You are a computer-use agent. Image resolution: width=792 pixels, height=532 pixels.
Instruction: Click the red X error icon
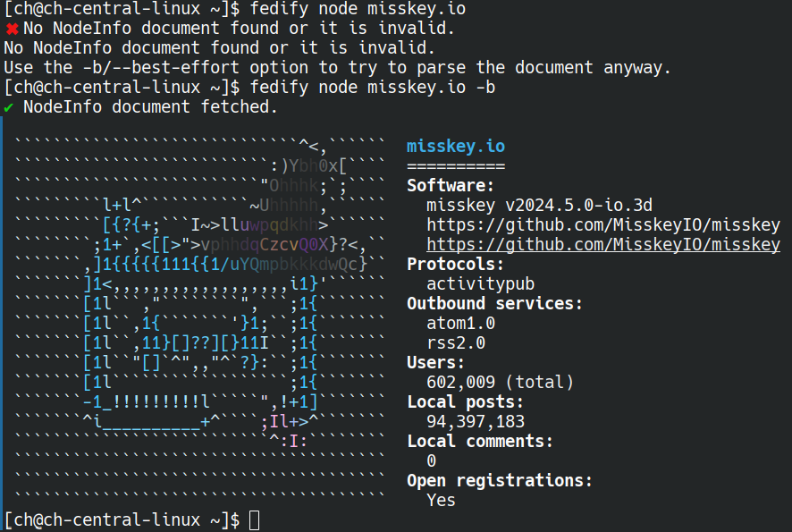click(13, 29)
